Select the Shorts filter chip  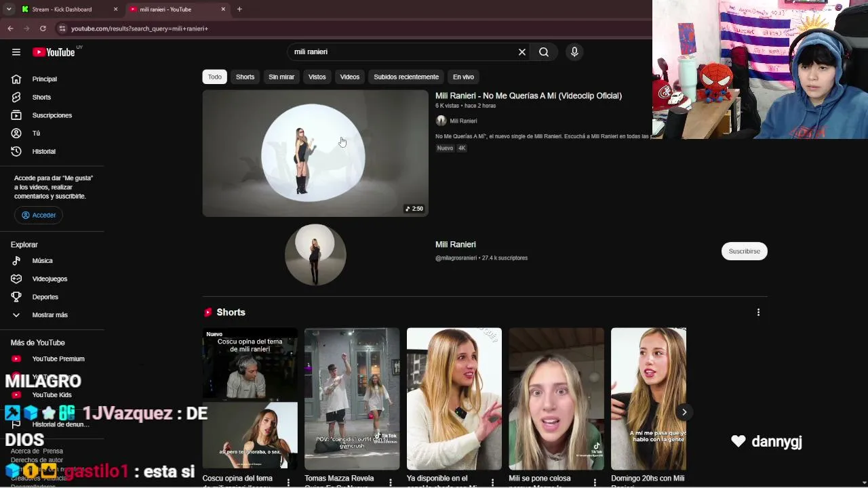245,77
